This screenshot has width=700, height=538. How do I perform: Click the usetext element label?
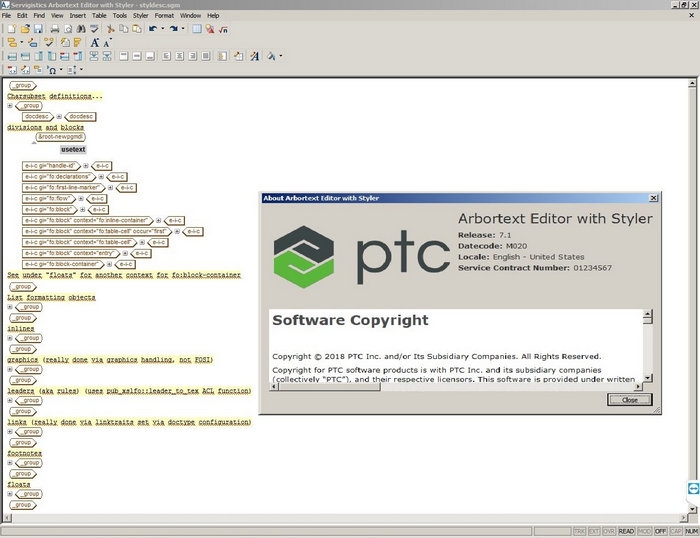(73, 150)
